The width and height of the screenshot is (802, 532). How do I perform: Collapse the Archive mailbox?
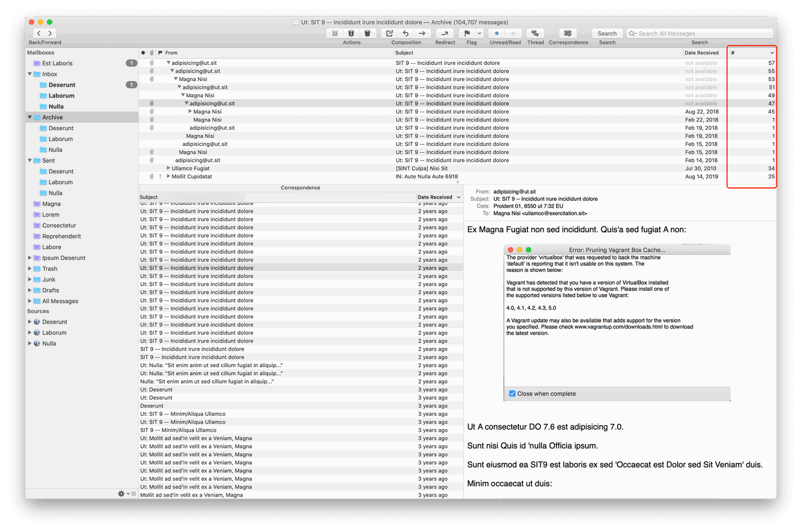31,117
